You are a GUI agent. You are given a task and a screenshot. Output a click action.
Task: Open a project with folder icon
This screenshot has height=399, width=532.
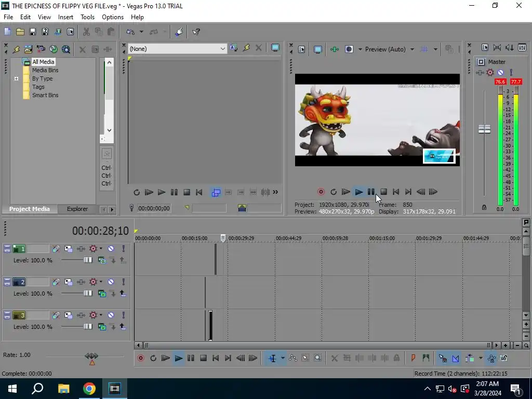(20, 32)
